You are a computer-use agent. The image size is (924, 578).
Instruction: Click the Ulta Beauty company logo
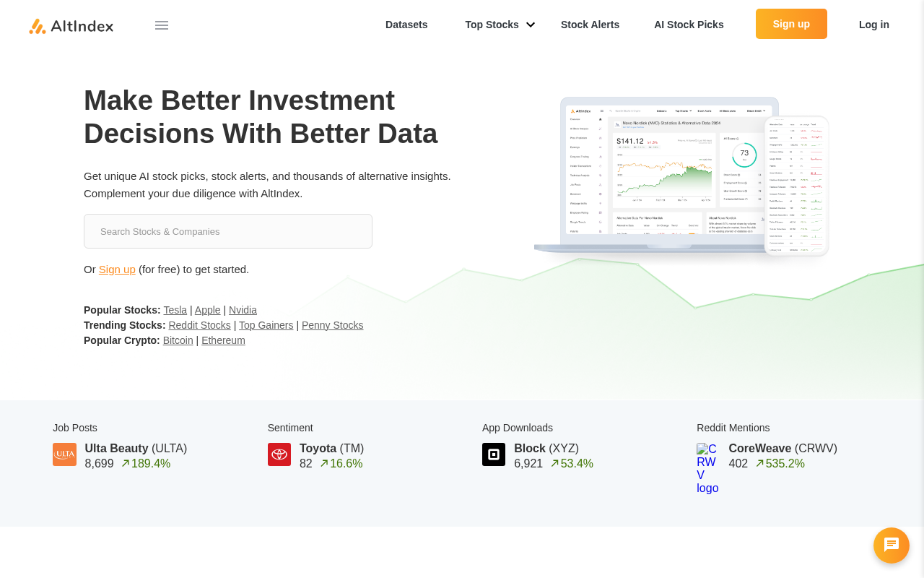click(x=64, y=454)
